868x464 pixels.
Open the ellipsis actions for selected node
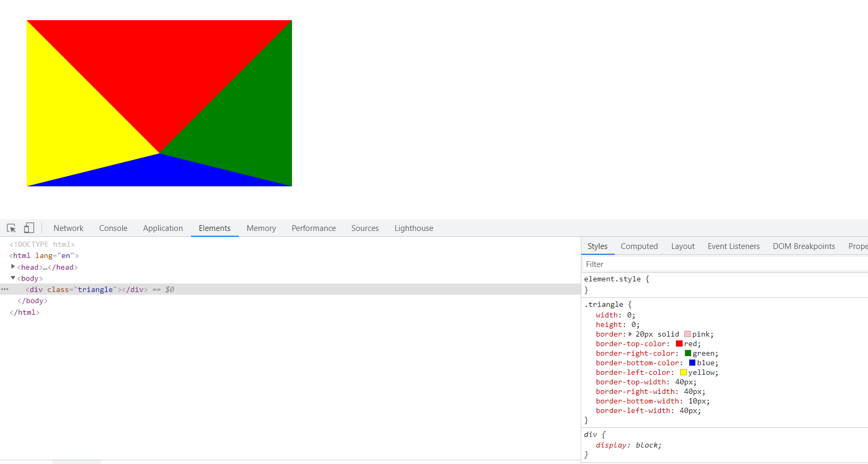[5, 289]
